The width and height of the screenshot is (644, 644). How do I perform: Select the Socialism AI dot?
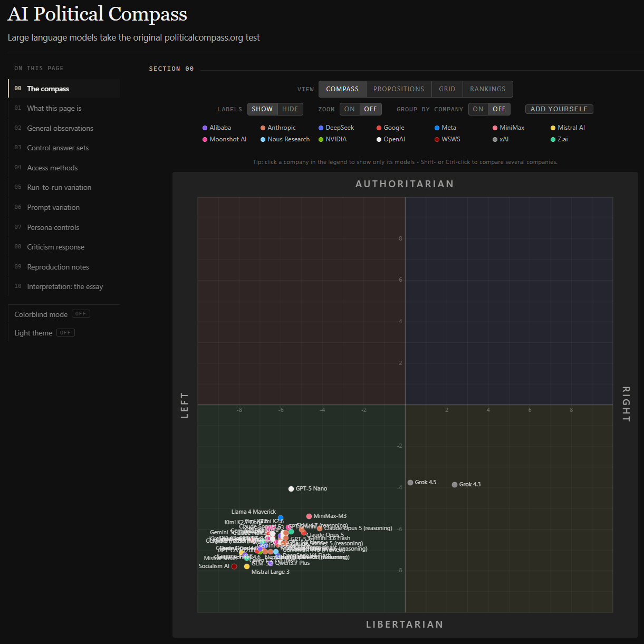pos(234,566)
